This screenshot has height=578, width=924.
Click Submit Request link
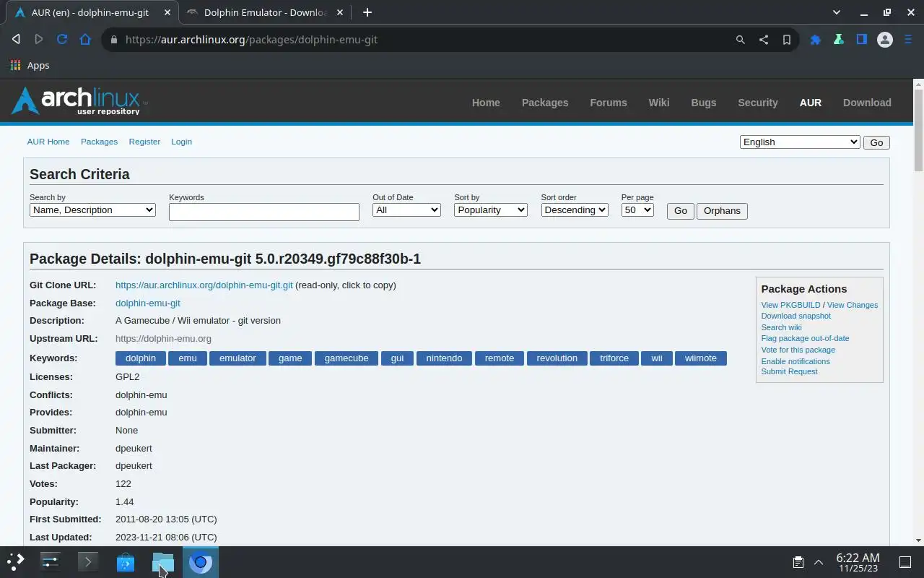[x=789, y=371]
